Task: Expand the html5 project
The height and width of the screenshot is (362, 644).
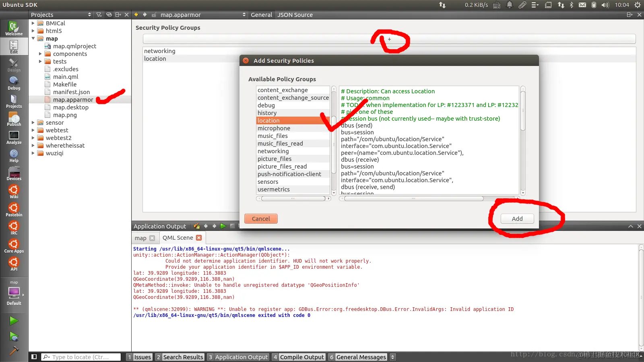Action: (x=33, y=31)
